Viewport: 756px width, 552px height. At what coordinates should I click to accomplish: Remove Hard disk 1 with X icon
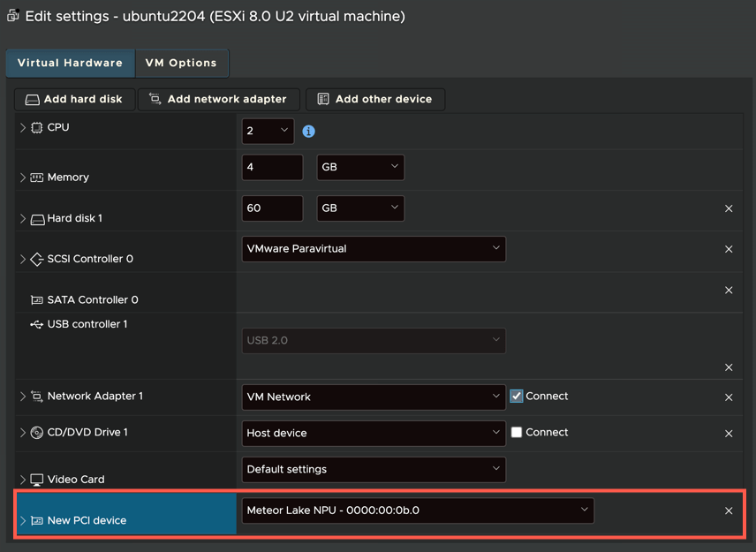(729, 208)
